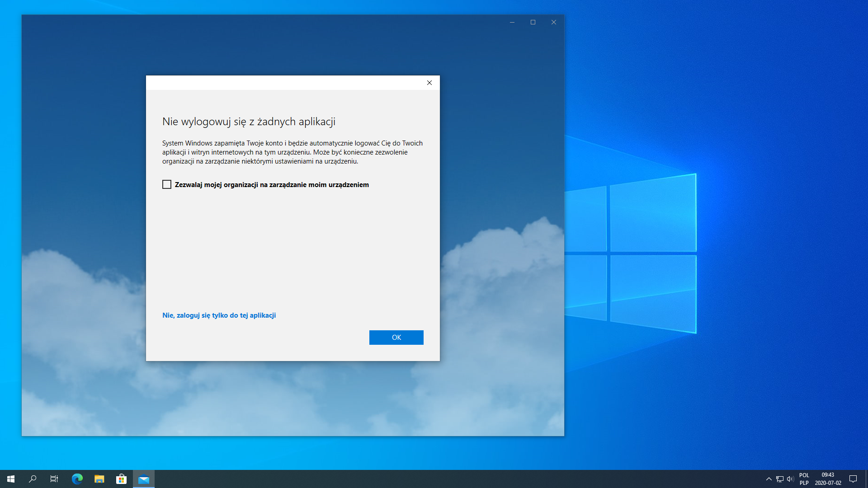Close the sign-in dialog

(x=429, y=83)
